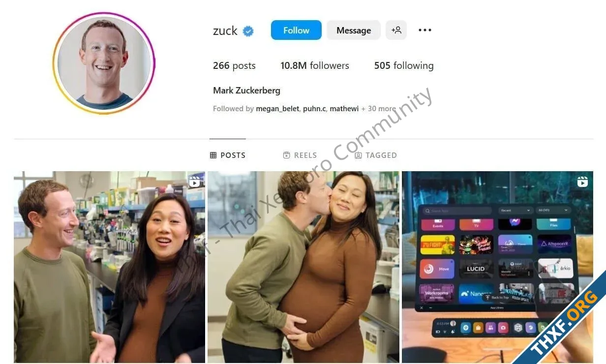Screen dimensions: 606x364
Task: Switch to the REELS tab
Action: point(300,155)
